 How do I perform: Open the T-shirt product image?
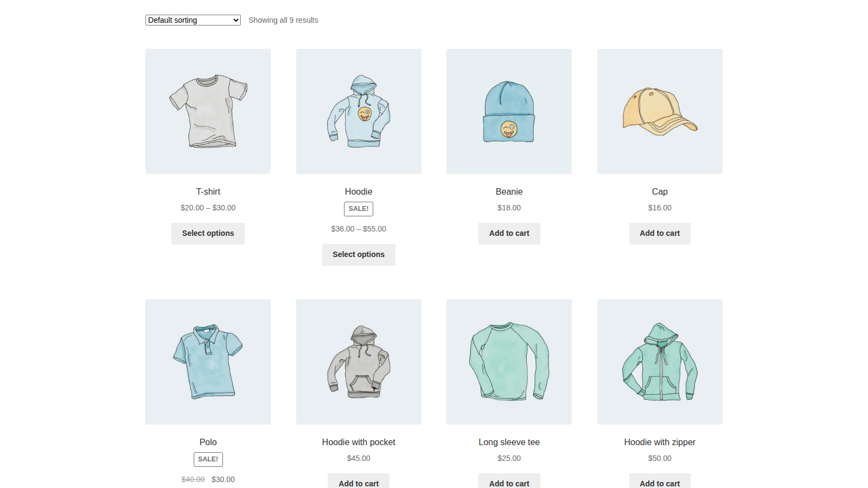click(208, 111)
